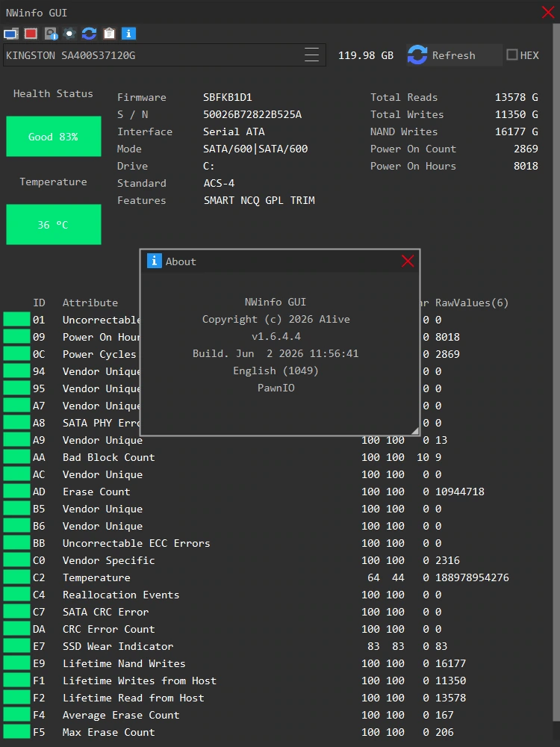Click the Power On Hours value 8018

526,166
